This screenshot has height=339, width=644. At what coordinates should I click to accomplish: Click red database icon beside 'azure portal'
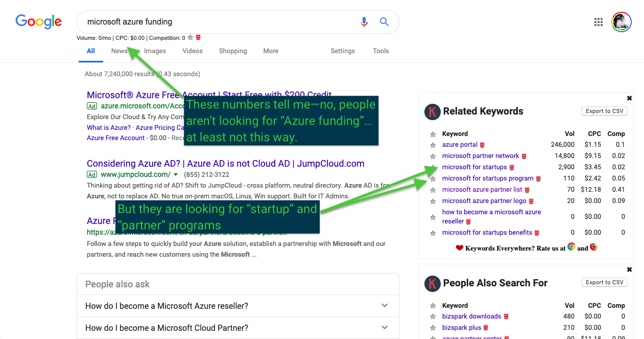click(x=482, y=145)
